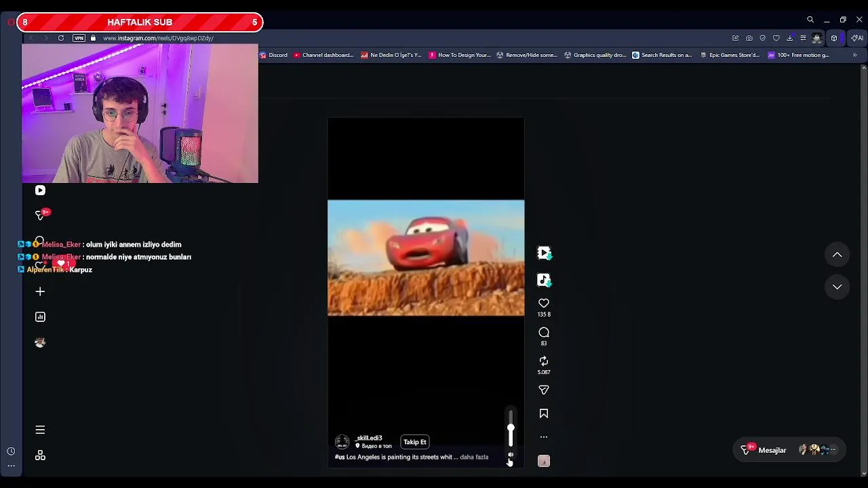868x488 pixels.
Task: Create a new post with plus icon
Action: click(x=40, y=291)
